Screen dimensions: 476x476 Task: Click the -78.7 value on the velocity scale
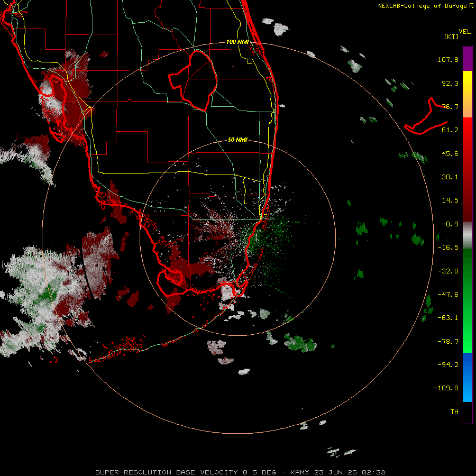448,342
